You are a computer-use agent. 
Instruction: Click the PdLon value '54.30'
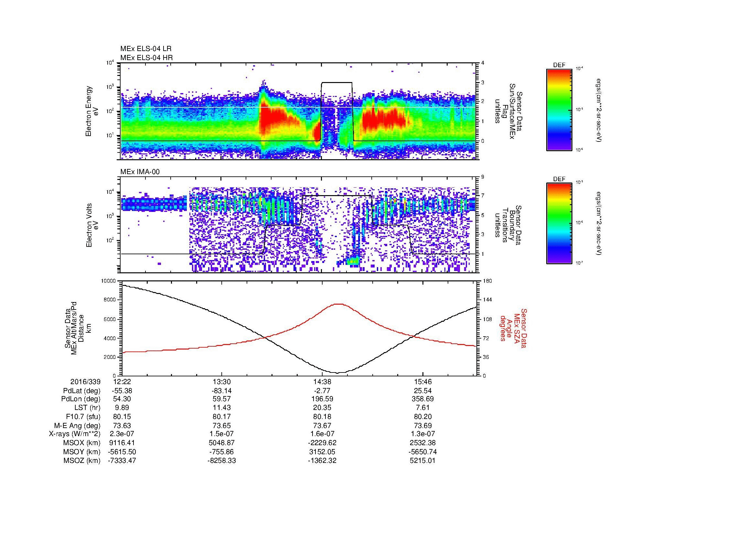122,399
